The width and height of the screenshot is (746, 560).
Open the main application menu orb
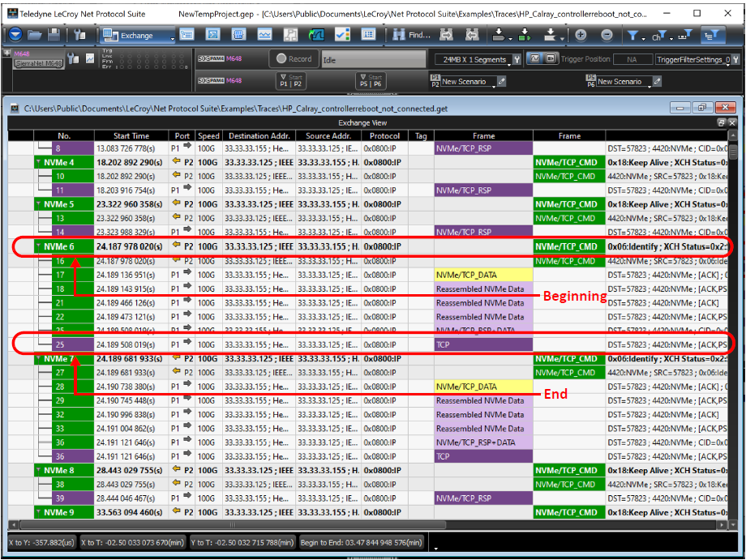[x=15, y=35]
